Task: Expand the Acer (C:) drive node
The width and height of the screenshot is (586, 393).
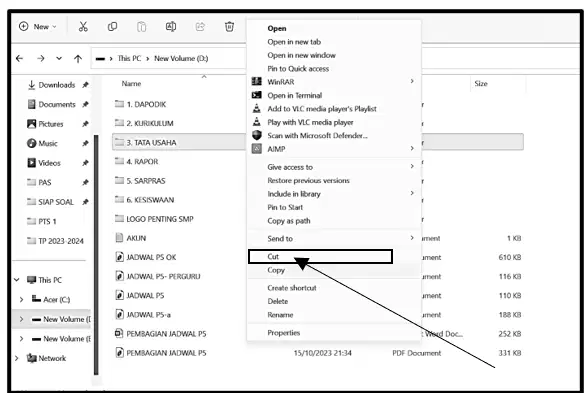Action: pyautogui.click(x=21, y=299)
